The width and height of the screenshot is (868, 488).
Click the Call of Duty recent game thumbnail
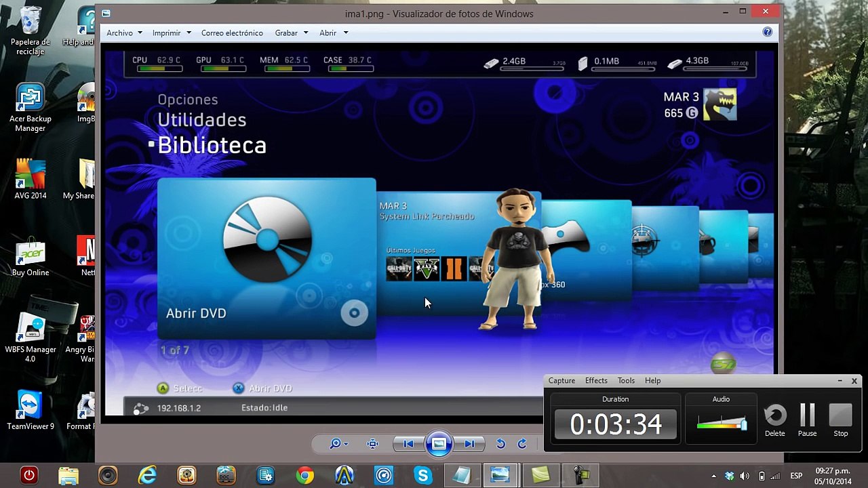tap(399, 269)
